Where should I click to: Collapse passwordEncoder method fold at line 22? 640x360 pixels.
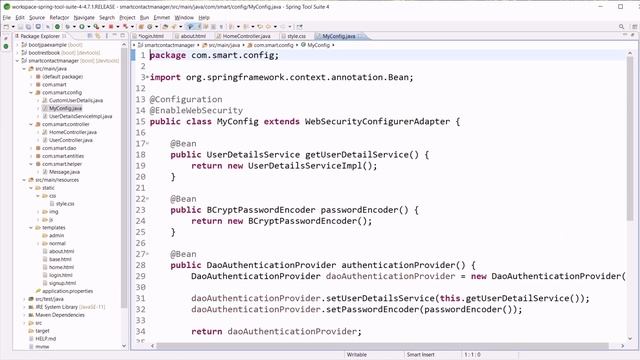click(x=147, y=199)
